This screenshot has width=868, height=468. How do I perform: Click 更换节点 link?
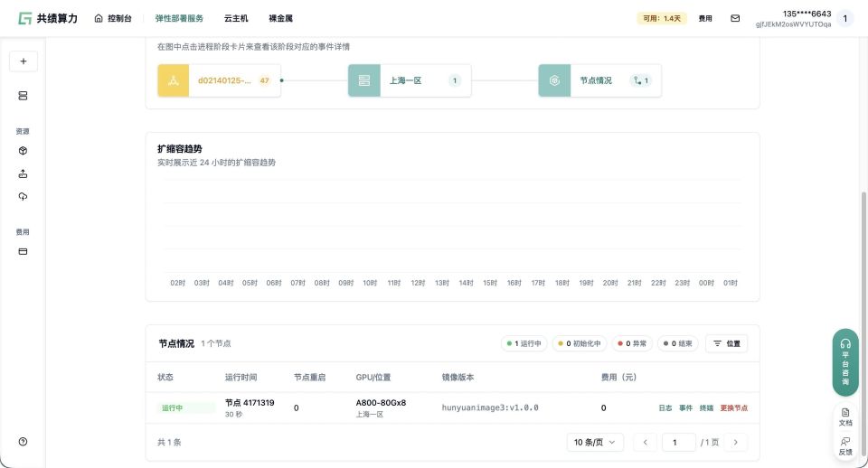click(x=733, y=407)
